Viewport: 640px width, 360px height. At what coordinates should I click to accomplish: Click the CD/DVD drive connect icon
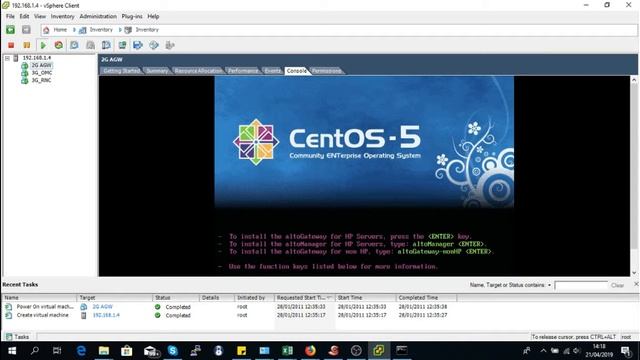click(x=154, y=45)
